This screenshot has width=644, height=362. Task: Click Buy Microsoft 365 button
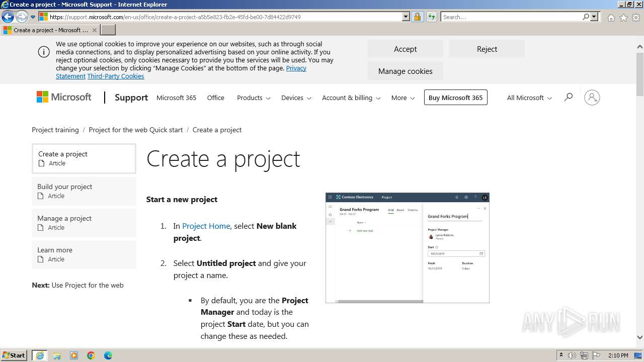coord(456,98)
